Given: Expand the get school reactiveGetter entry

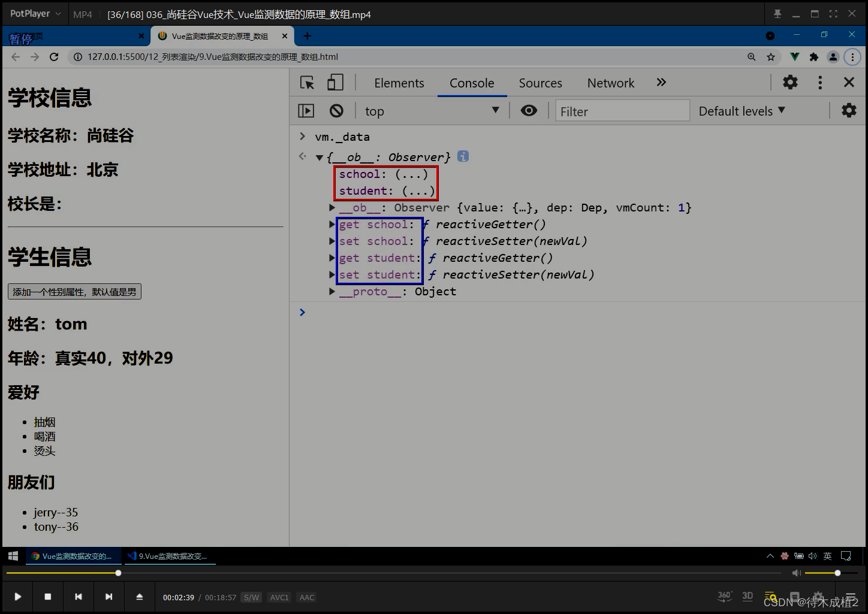Looking at the screenshot, I should (332, 225).
